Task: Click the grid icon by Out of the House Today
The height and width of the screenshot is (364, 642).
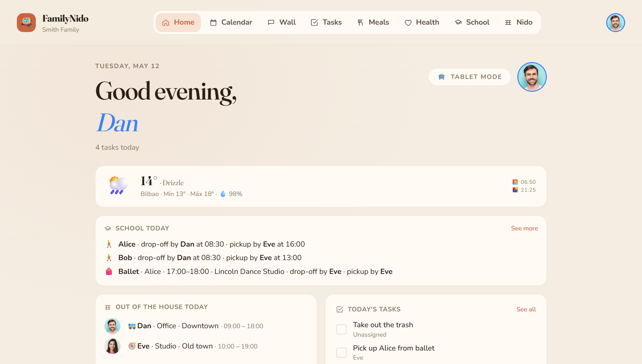Action: click(108, 307)
